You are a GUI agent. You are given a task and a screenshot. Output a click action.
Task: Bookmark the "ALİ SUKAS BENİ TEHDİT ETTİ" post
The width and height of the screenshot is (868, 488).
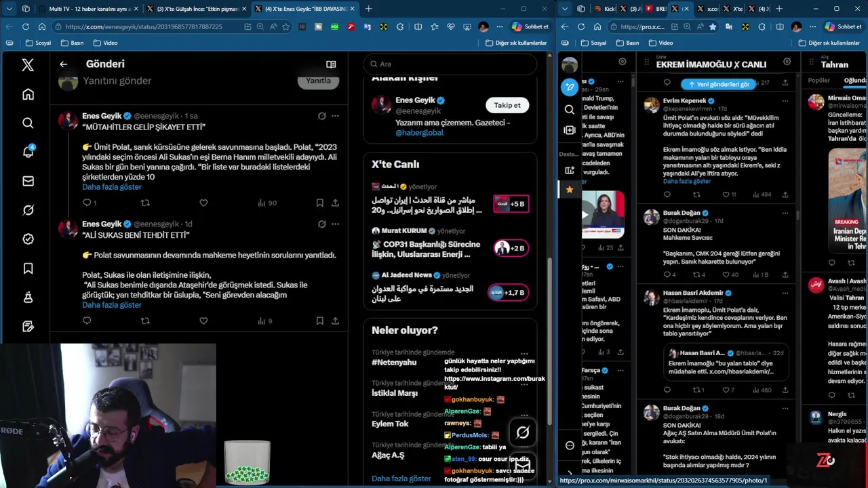coord(319,321)
